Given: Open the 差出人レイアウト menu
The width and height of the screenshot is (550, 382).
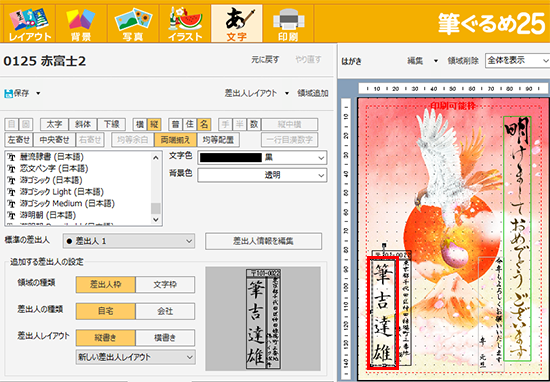Looking at the screenshot, I should (x=251, y=93).
